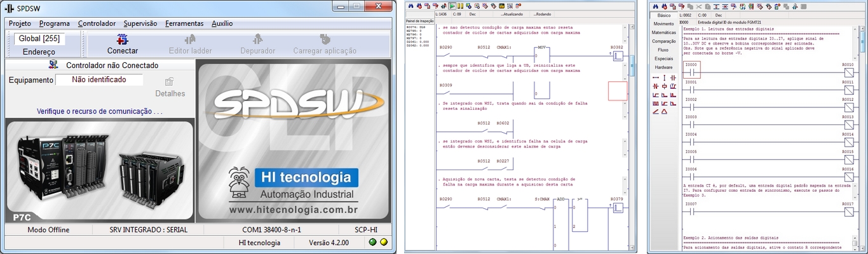Screen dimensions: 868x254
Task: Click the Conectar toolbar button
Action: 123,44
